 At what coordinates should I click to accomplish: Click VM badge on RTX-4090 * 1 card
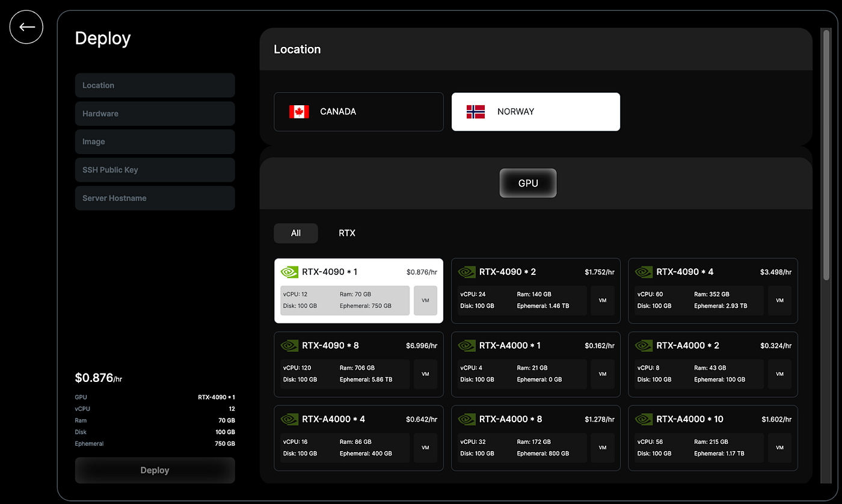(425, 300)
